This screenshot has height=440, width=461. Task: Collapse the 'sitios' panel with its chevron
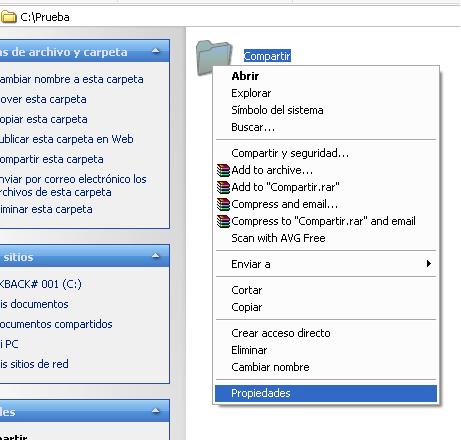156,256
